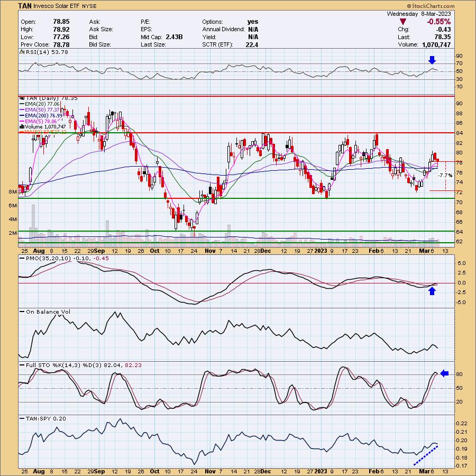The height and width of the screenshot is (476, 476).
Task: Click the RSI(14) 53.78 panel label
Action: (x=47, y=52)
